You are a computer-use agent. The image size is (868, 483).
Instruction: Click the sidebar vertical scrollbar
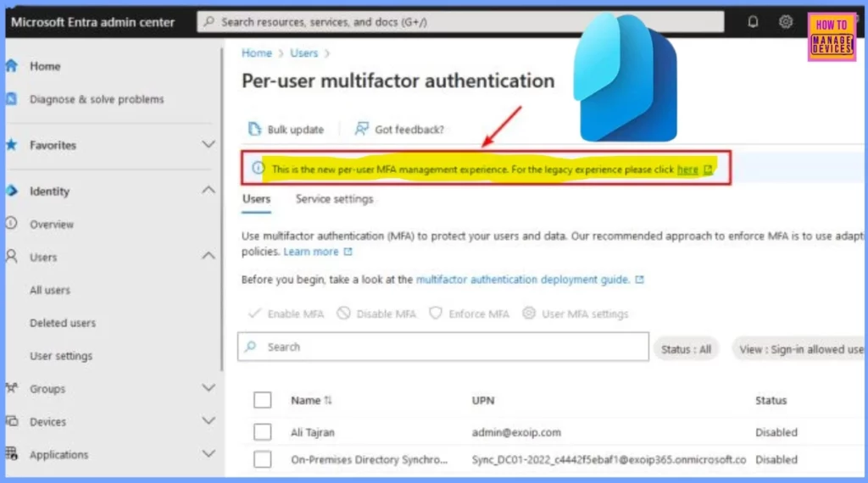pyautogui.click(x=222, y=210)
